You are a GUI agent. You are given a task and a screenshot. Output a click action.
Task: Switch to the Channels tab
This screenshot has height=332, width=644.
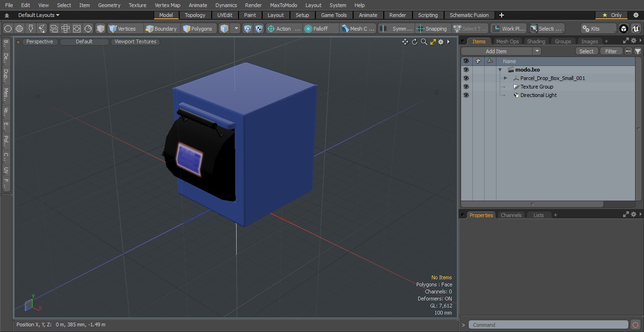tap(511, 215)
